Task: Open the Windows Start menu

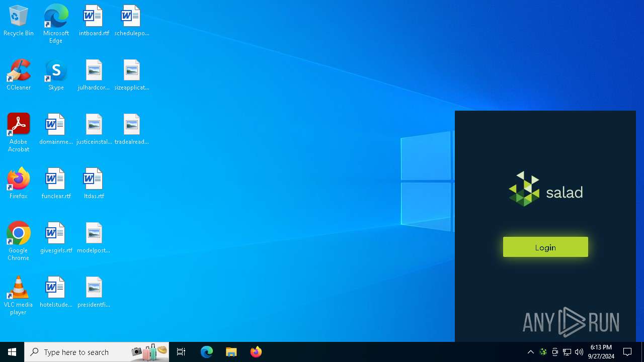Action: (12, 352)
